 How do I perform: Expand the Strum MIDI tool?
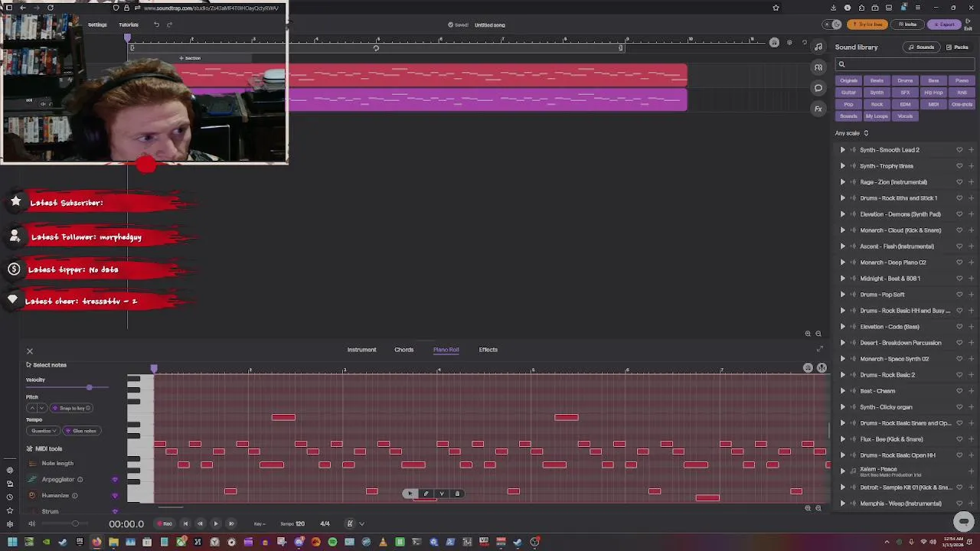pos(50,512)
